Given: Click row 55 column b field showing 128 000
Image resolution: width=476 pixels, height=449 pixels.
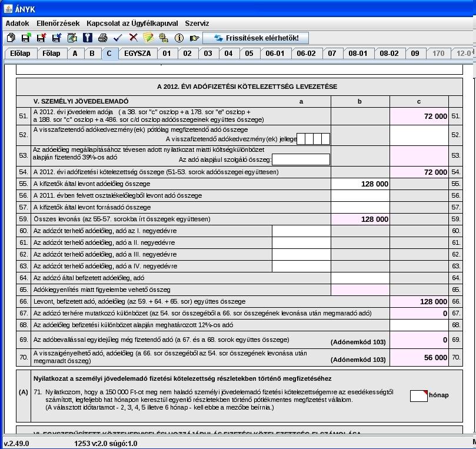Looking at the screenshot, I should (360, 184).
